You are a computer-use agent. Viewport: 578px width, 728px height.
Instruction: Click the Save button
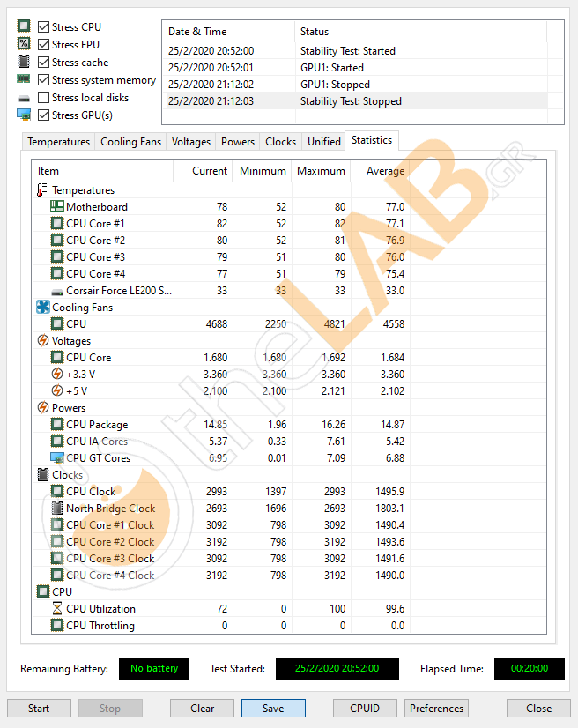273,708
